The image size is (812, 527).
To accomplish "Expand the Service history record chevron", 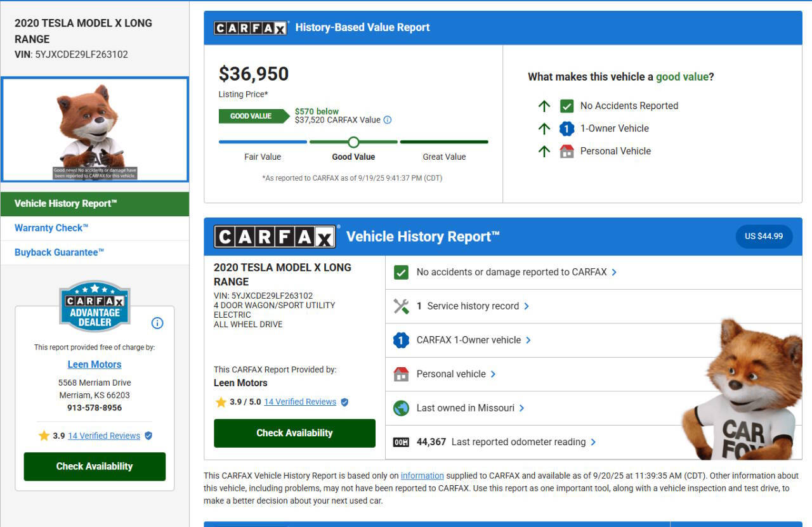I will tap(527, 306).
